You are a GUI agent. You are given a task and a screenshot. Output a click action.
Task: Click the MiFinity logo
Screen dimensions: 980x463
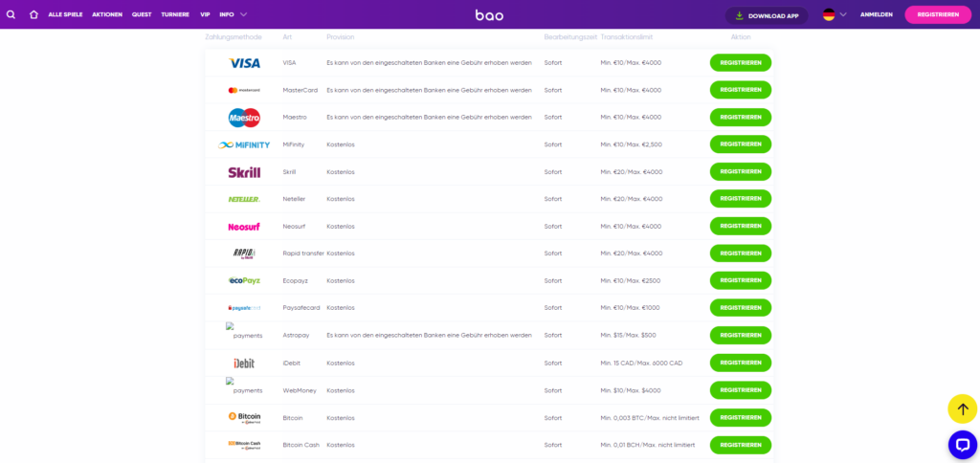244,145
